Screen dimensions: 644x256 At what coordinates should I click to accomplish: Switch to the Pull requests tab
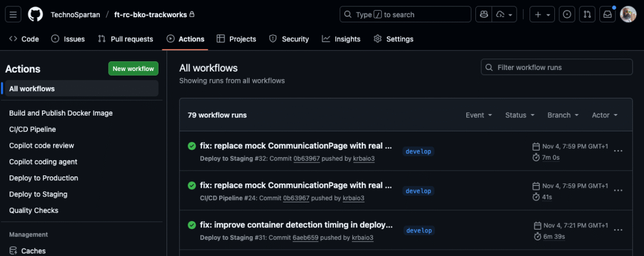click(x=125, y=39)
